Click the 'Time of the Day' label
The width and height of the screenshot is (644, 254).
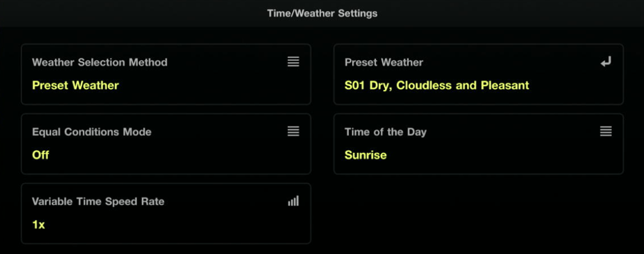click(x=386, y=132)
